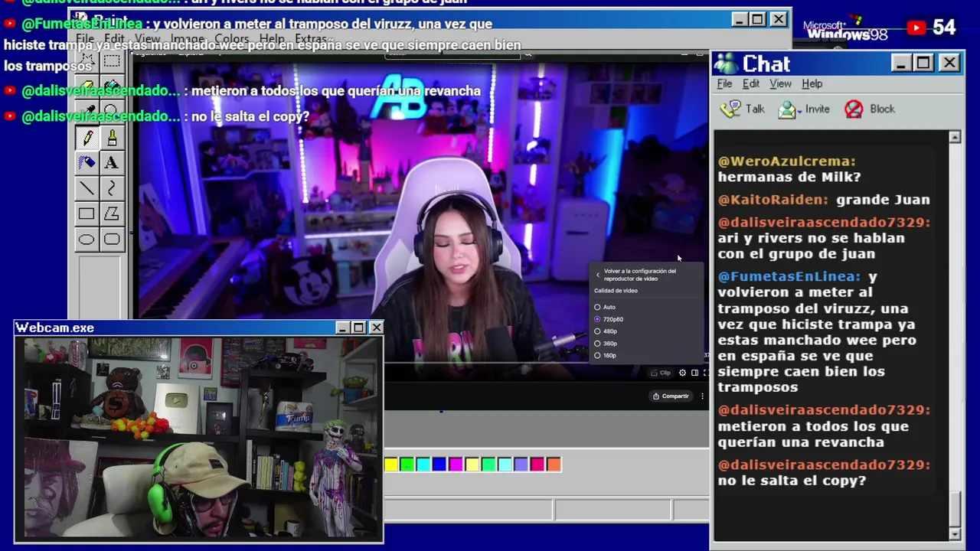This screenshot has width=980, height=551.
Task: Choose the Polygon shape tool in Paint
Action: 112,214
